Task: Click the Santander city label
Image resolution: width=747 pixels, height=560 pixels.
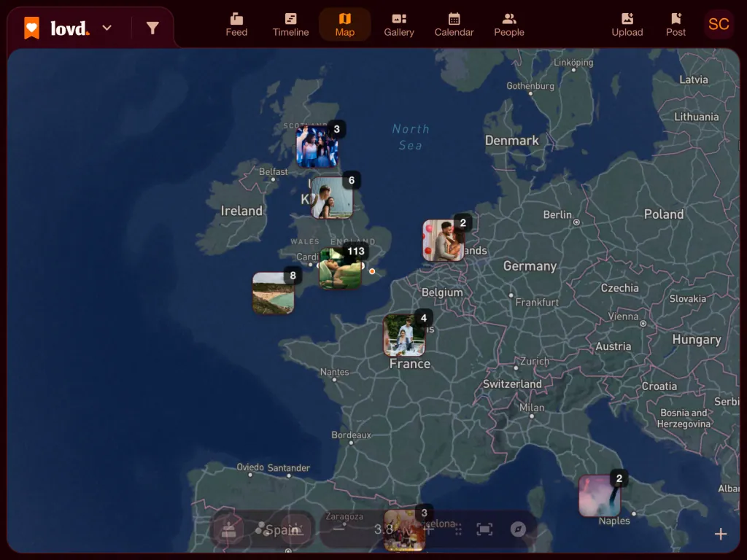Action: click(289, 468)
